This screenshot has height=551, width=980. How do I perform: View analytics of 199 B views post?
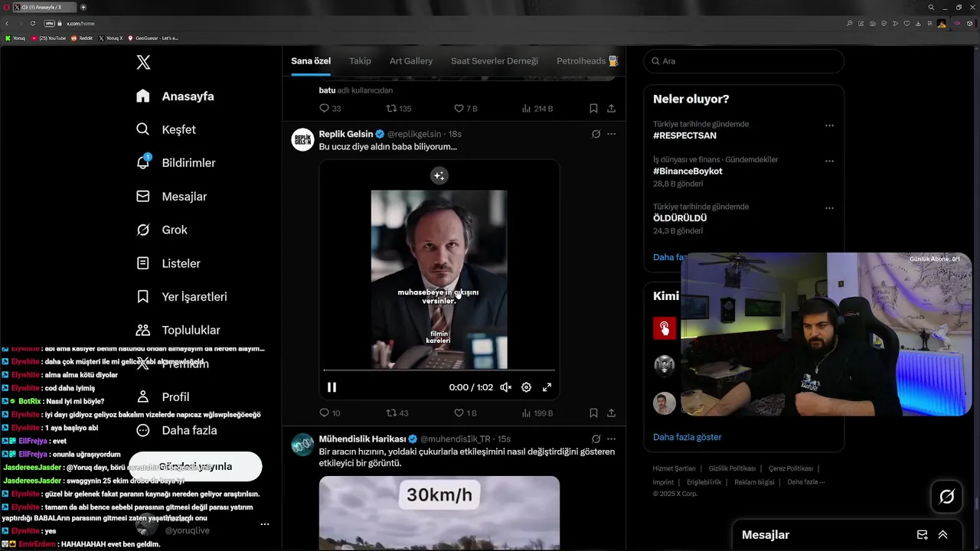click(537, 412)
